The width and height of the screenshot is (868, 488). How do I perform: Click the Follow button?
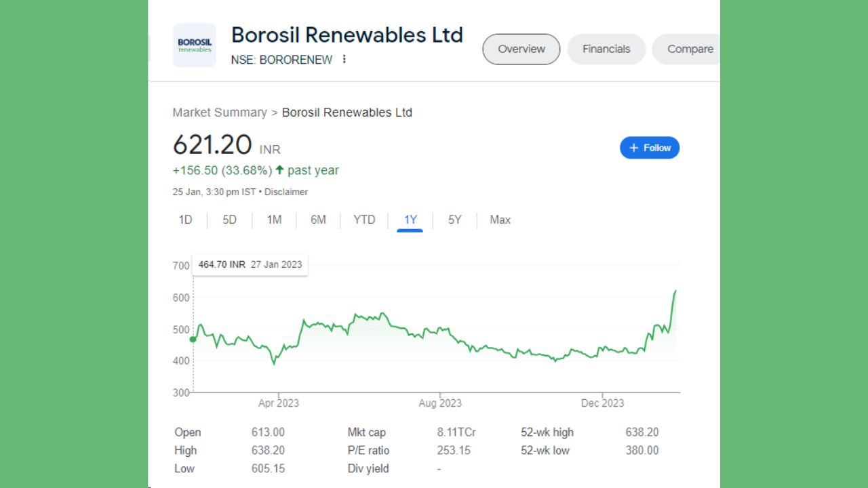[650, 148]
